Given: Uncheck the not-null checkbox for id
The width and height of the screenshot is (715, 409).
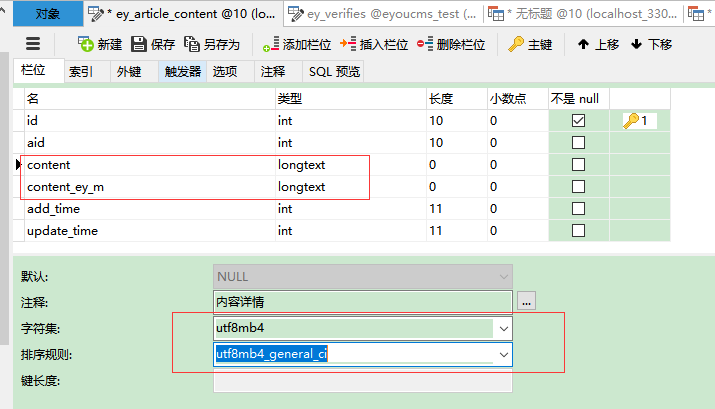Looking at the screenshot, I should click(x=578, y=120).
